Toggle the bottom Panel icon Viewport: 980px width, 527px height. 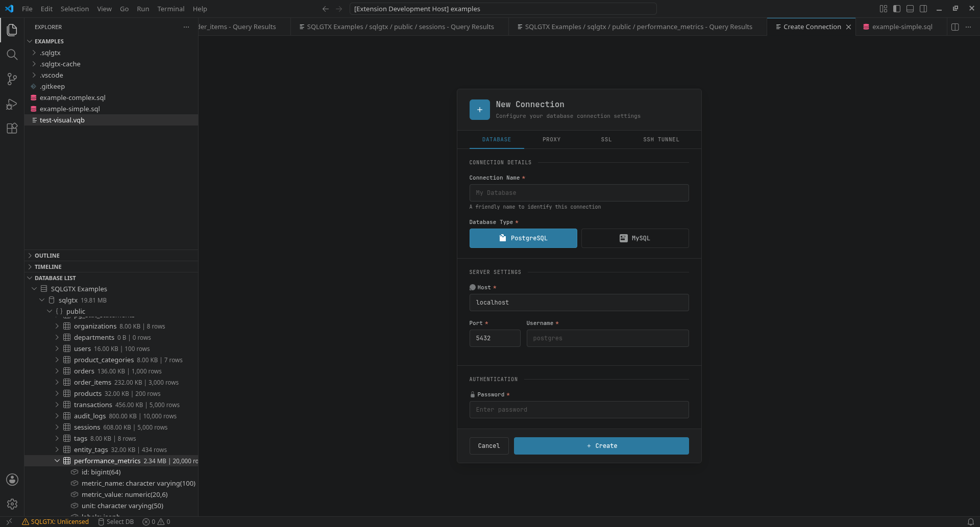(910, 9)
